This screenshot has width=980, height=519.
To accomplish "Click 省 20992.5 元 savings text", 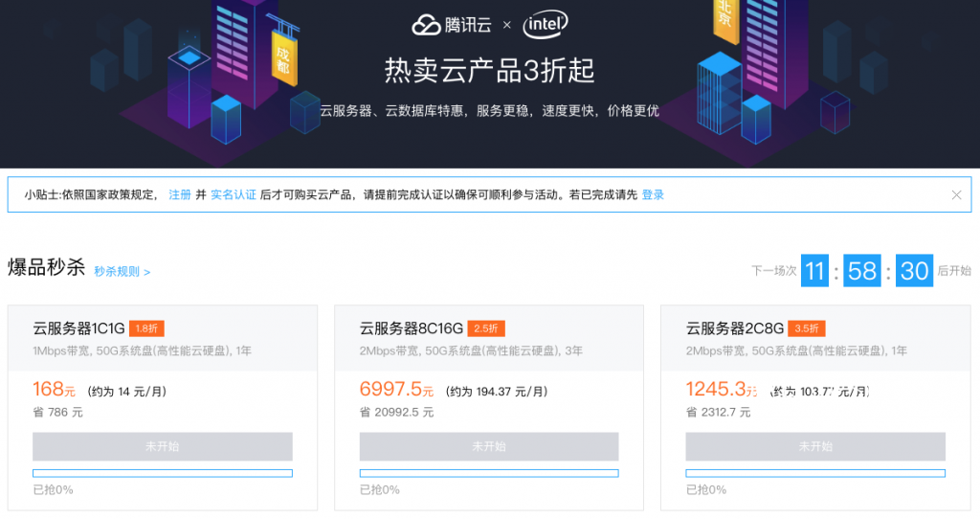I will tap(396, 412).
